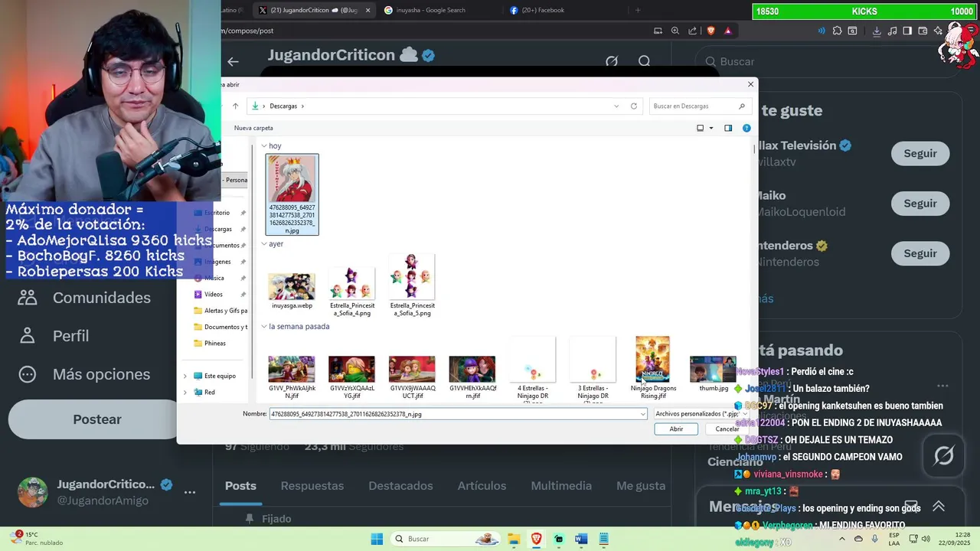Viewport: 980px width, 551px height.
Task: Click the search icon on JugandorCriticon profile
Action: 645,61
